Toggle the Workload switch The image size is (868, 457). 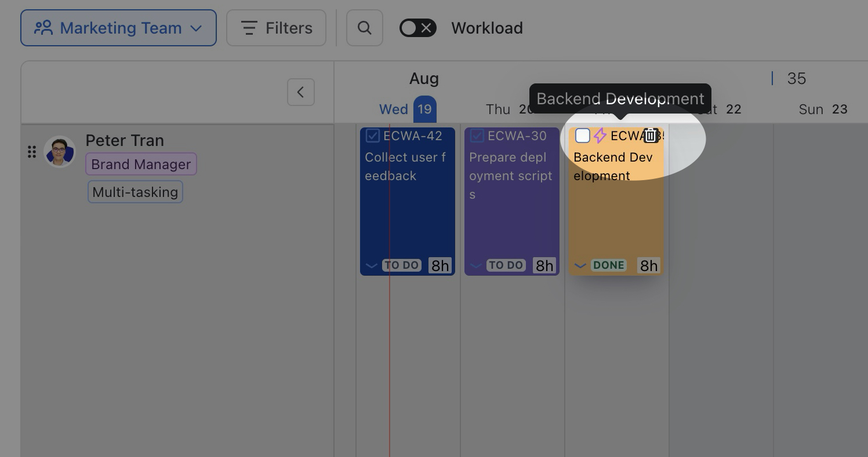417,28
